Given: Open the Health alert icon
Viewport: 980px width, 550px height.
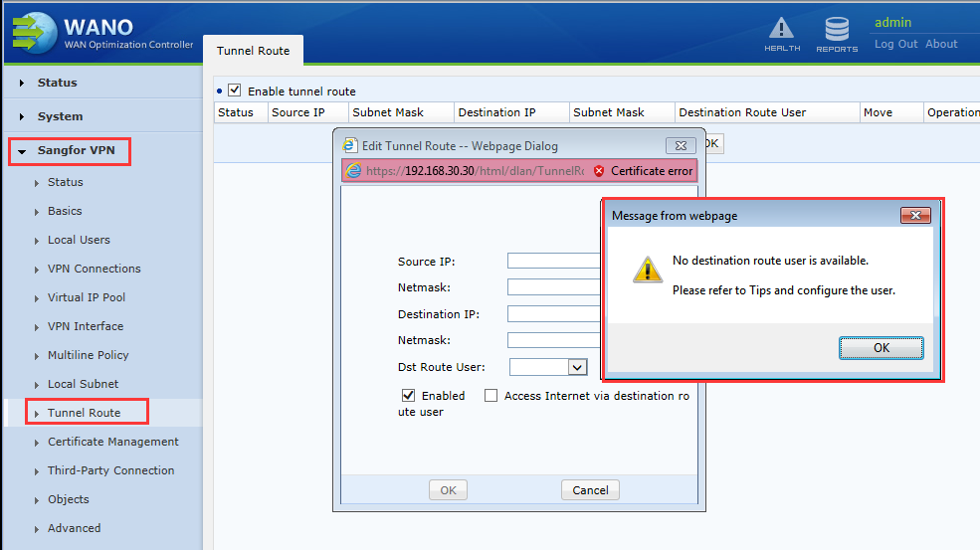Looking at the screenshot, I should (781, 34).
